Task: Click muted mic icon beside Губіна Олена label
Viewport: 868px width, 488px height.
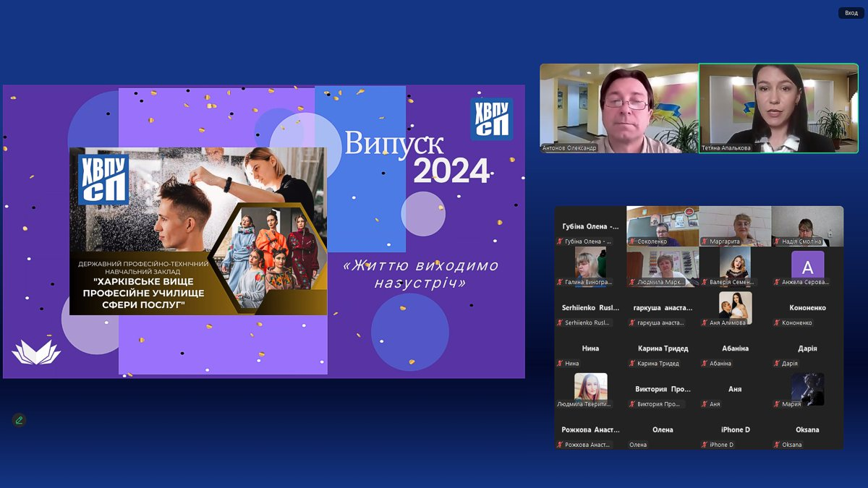Action: point(560,241)
